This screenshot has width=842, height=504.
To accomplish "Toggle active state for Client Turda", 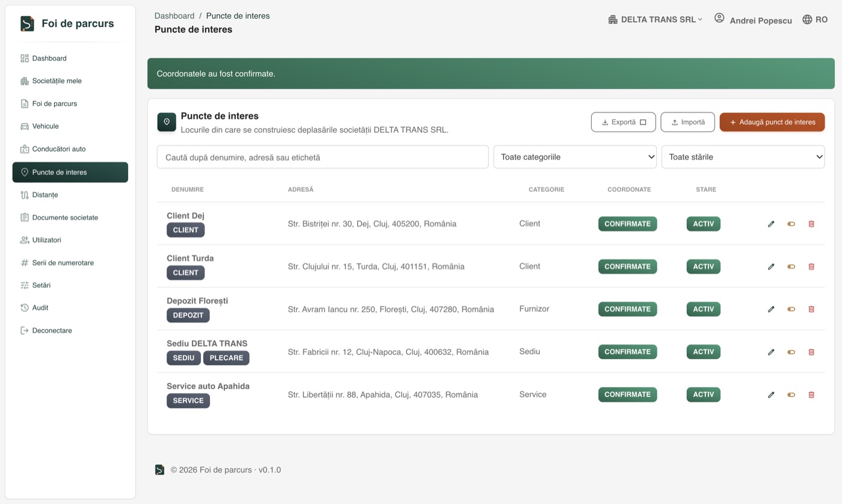I will 791,266.
